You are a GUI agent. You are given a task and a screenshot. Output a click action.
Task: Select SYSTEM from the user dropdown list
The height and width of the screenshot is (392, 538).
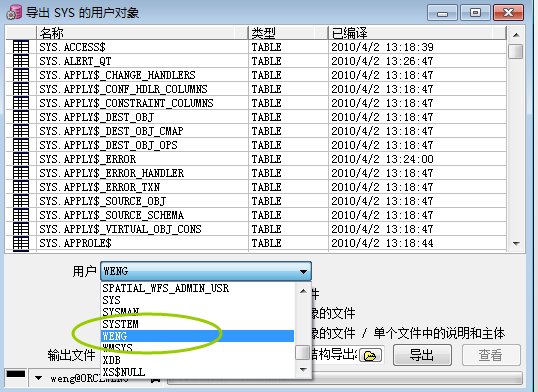(120, 324)
